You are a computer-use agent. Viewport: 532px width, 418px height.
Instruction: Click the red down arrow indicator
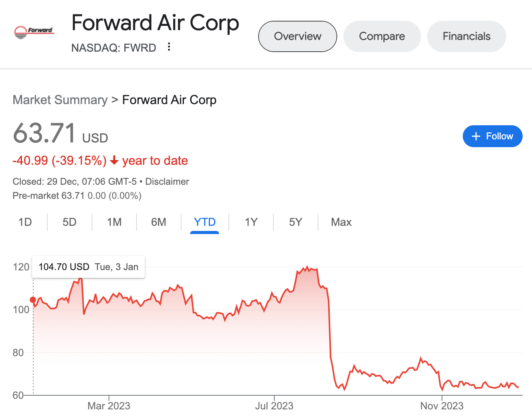(114, 160)
